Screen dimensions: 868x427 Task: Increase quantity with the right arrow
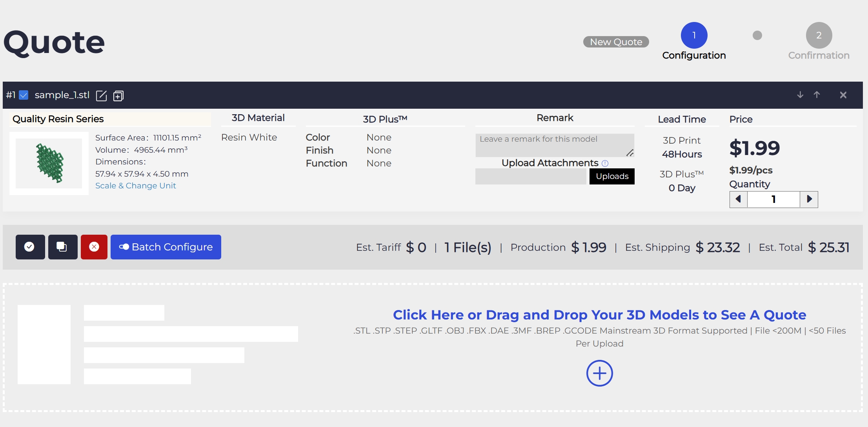pyautogui.click(x=809, y=199)
